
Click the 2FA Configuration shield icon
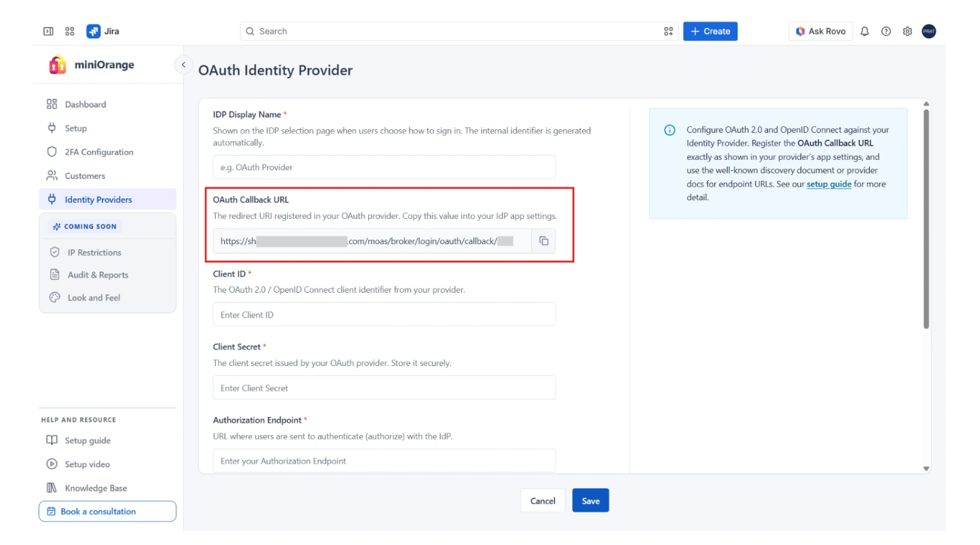coord(52,152)
